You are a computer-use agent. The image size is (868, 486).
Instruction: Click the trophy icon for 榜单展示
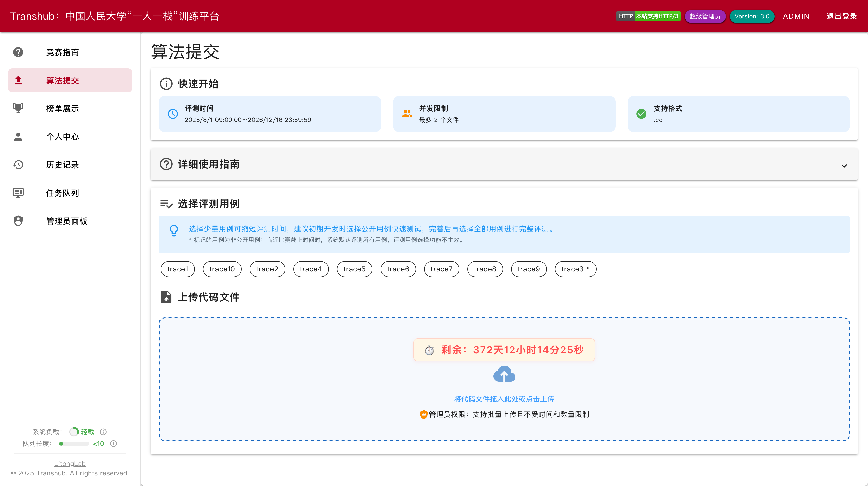(18, 108)
